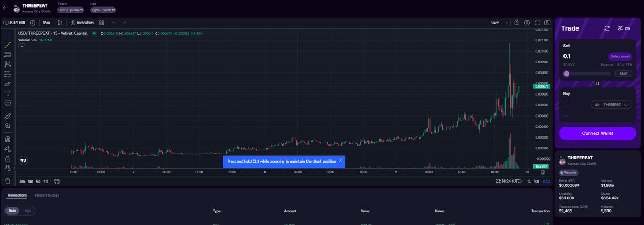Image resolution: width=644 pixels, height=225 pixels.
Task: Open slippage settings showing 2%
Action: coord(624,28)
